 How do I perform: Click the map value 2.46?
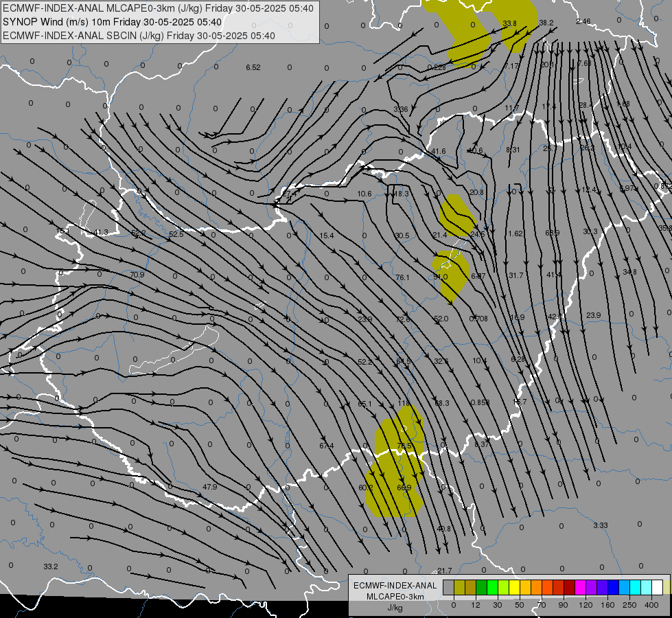pyautogui.click(x=583, y=21)
